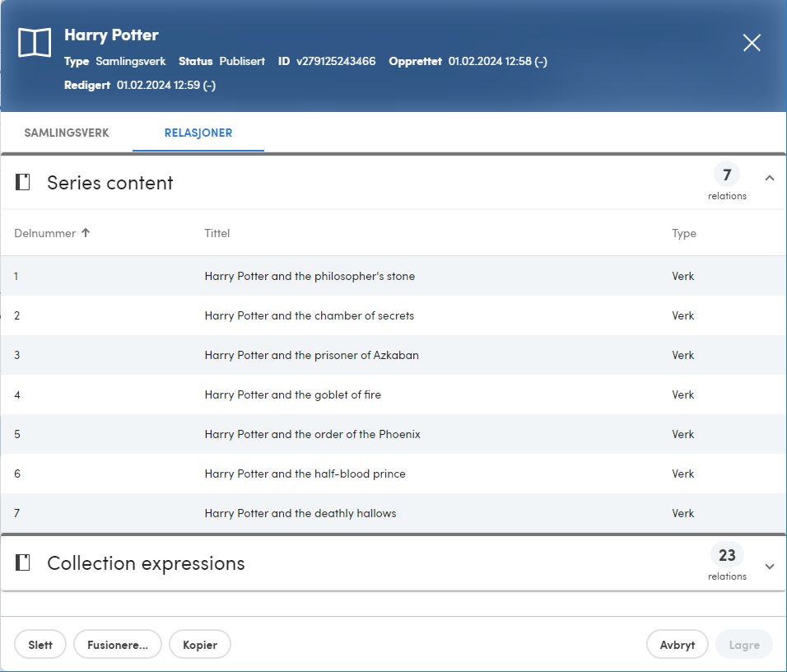Click the Slett button
The image size is (787, 672).
tap(40, 644)
